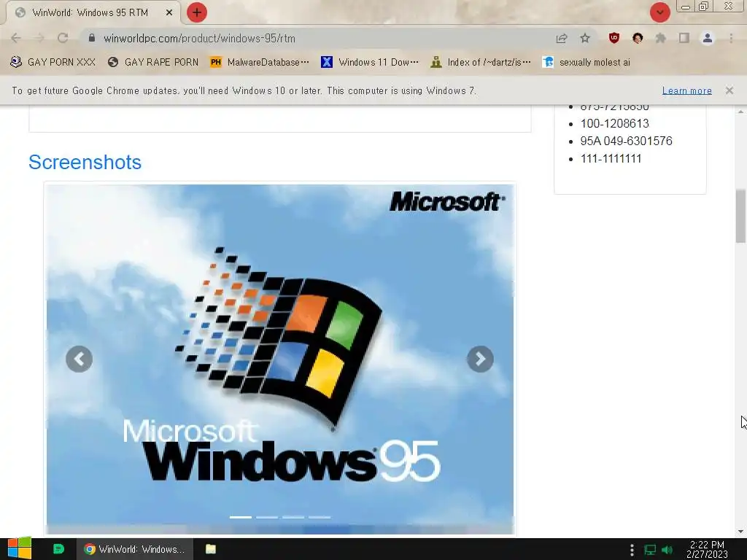Expand the system tray overflow dots

point(632,550)
